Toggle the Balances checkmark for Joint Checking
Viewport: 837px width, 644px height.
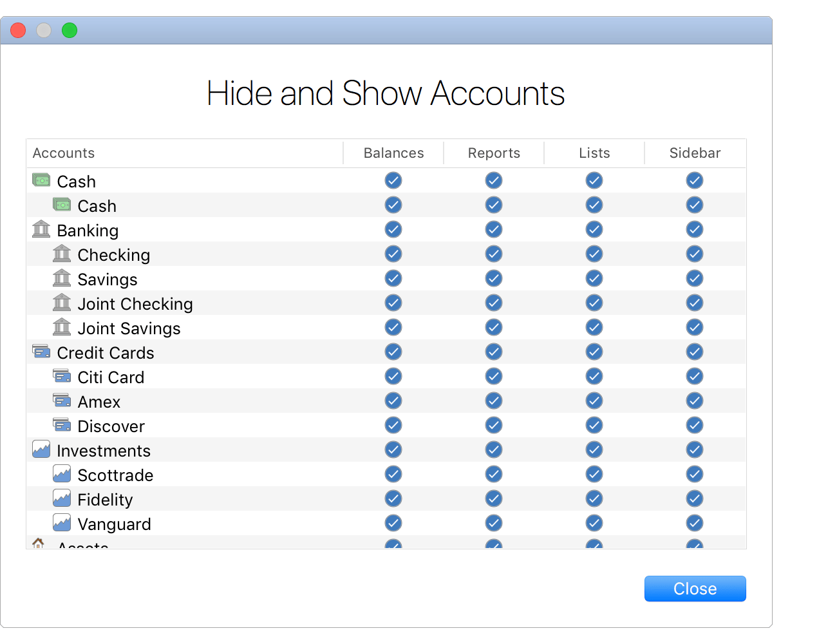click(x=393, y=303)
